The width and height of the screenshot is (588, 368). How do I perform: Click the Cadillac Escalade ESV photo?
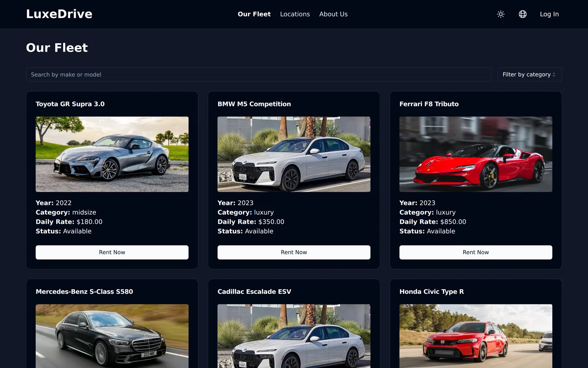tap(294, 336)
